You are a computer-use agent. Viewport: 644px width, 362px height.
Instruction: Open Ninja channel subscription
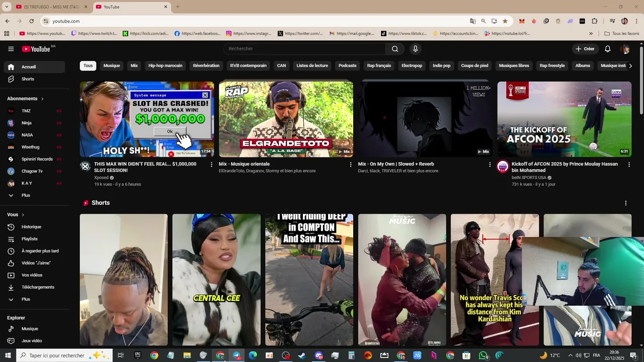point(34,123)
